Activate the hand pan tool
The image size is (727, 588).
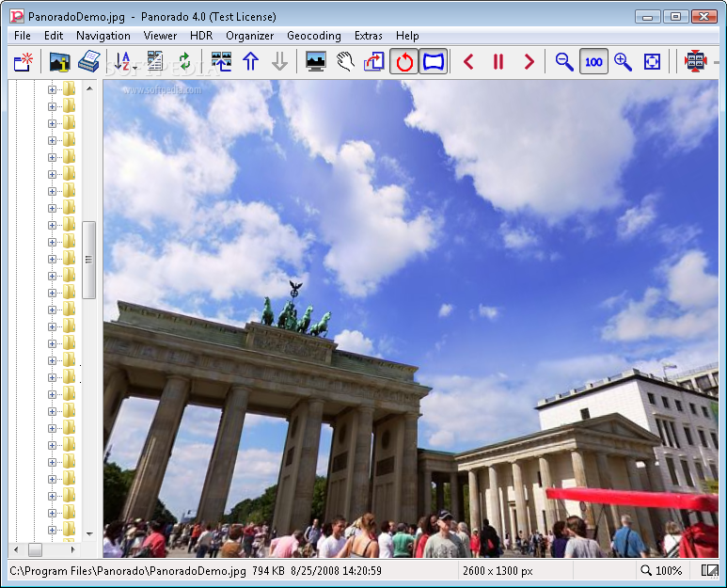coord(345,62)
